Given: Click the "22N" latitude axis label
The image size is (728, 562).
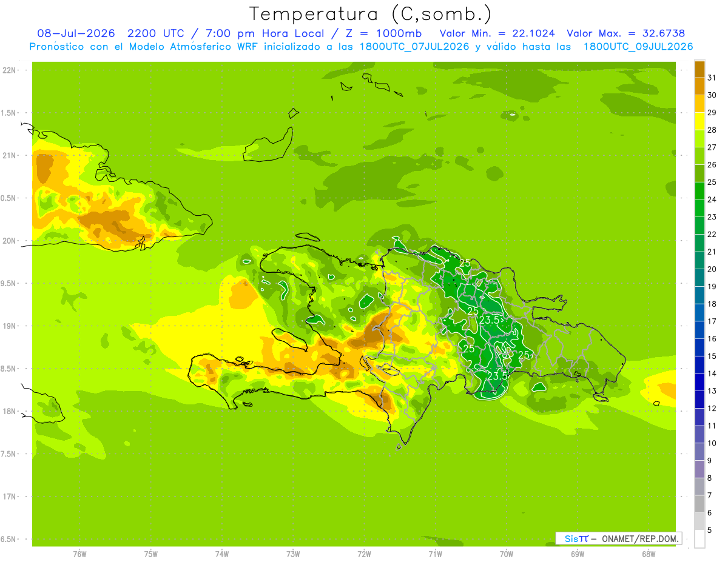Looking at the screenshot, I should [x=8, y=70].
